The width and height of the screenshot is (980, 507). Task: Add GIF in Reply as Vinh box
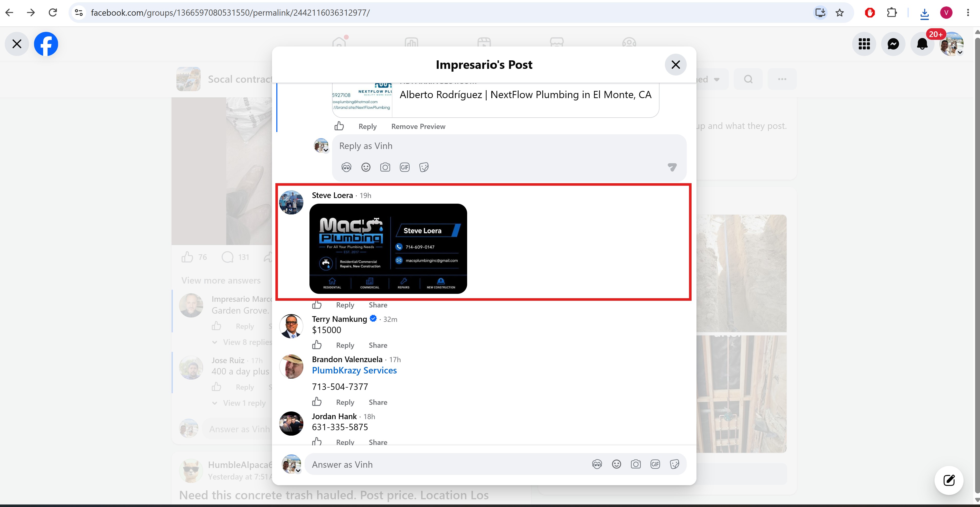(404, 167)
